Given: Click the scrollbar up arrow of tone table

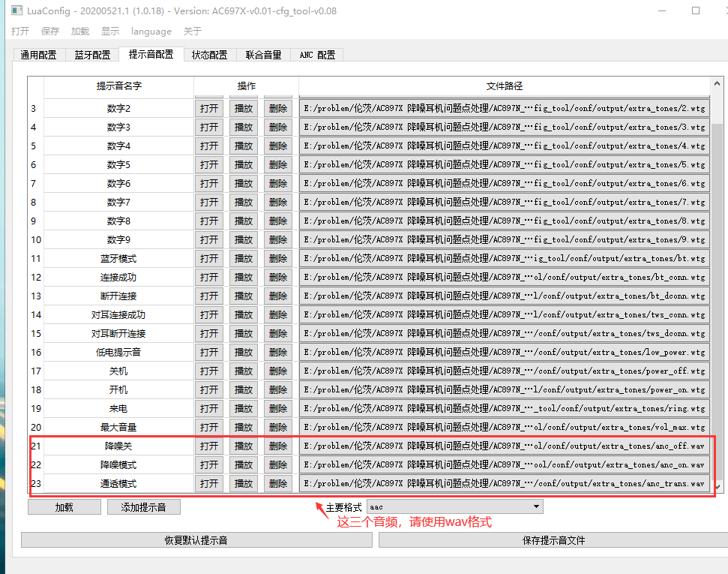Looking at the screenshot, I should tap(717, 83).
